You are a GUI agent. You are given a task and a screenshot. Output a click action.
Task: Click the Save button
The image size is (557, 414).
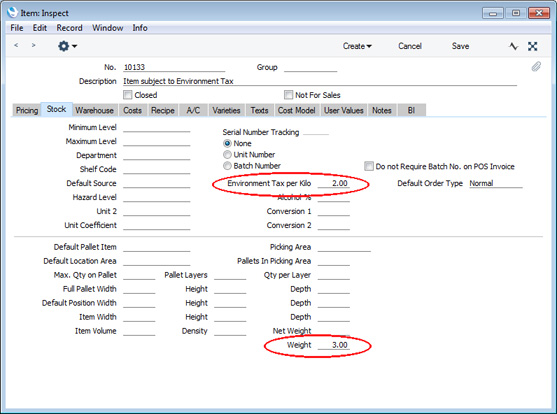(460, 46)
